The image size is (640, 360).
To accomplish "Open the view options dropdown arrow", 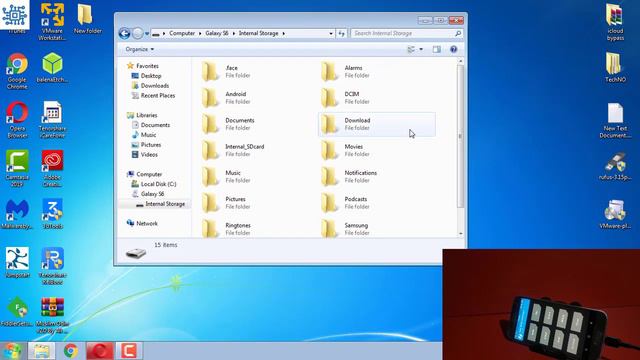I will click(x=421, y=49).
